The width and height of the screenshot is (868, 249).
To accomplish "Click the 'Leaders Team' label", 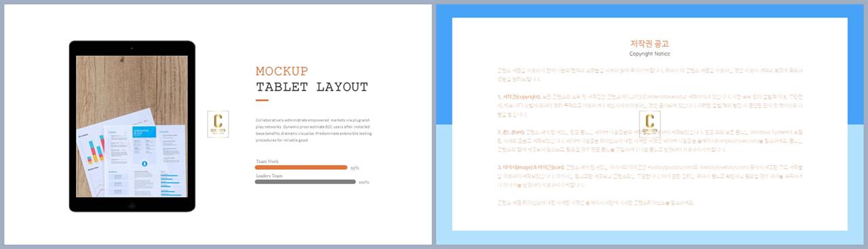I will (x=269, y=176).
